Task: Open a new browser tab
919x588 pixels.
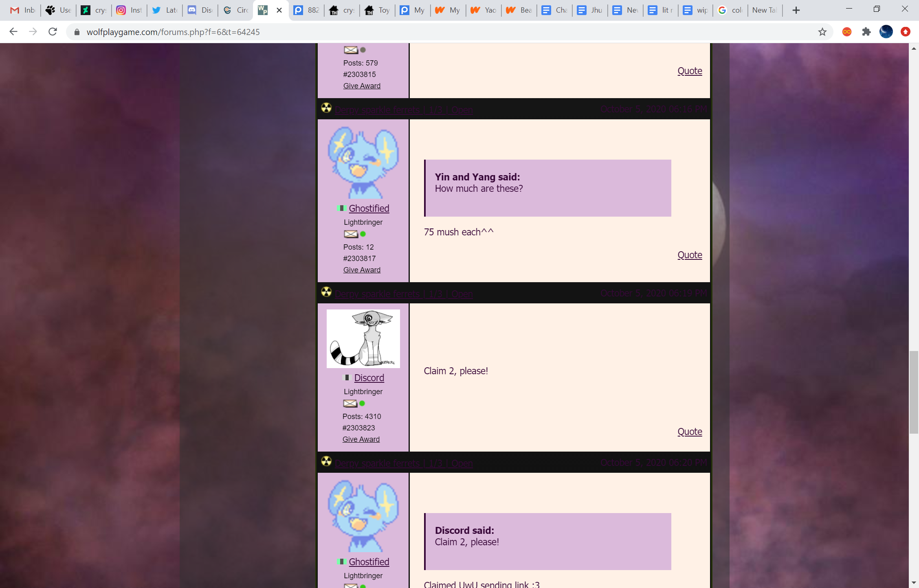Action: pyautogui.click(x=796, y=10)
